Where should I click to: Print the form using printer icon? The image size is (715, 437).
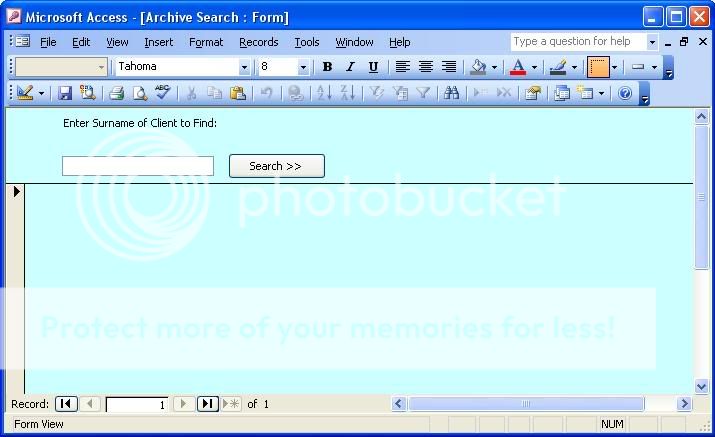point(117,93)
